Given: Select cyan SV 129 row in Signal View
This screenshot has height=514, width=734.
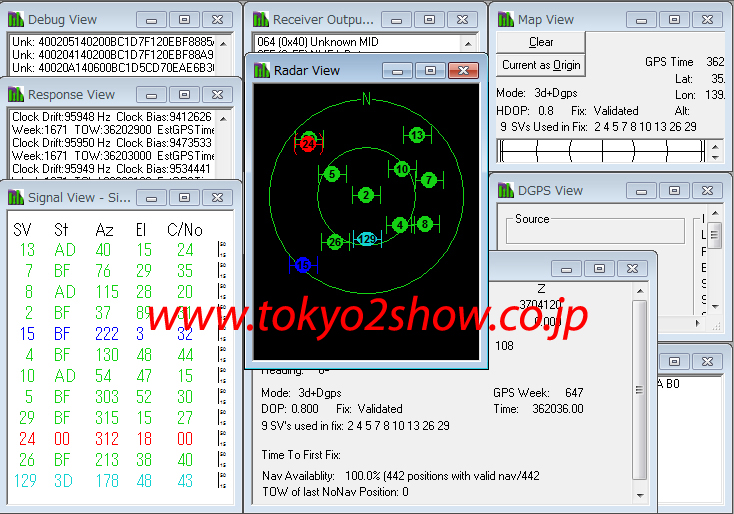Looking at the screenshot, I should click(x=120, y=480).
